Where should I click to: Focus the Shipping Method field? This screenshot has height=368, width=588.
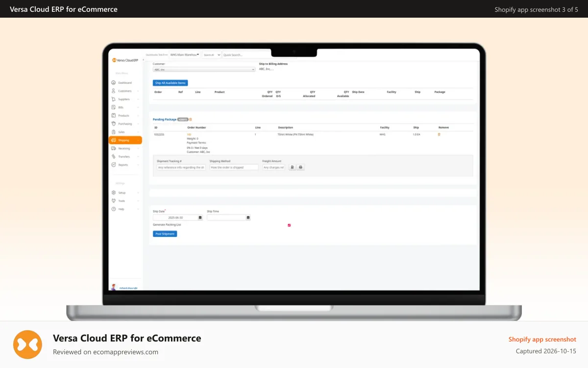click(234, 167)
